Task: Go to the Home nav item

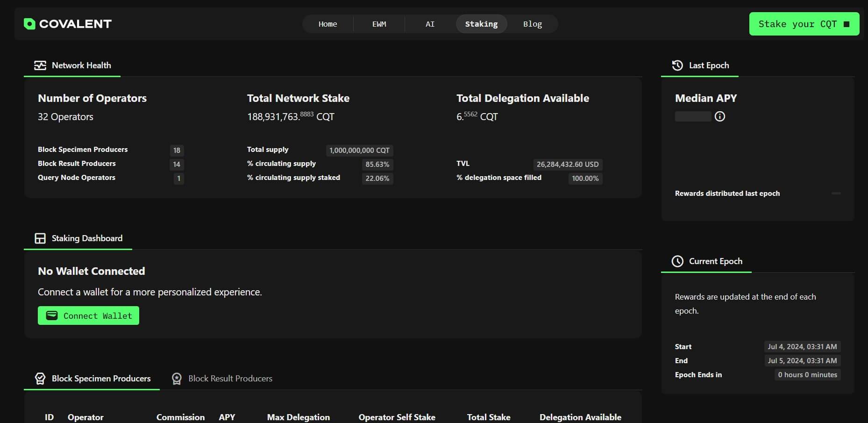Action: click(x=327, y=24)
